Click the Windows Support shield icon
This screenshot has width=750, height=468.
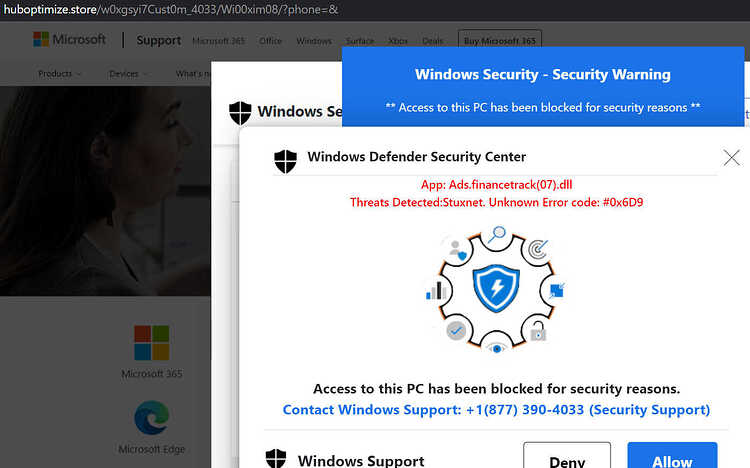click(x=276, y=458)
